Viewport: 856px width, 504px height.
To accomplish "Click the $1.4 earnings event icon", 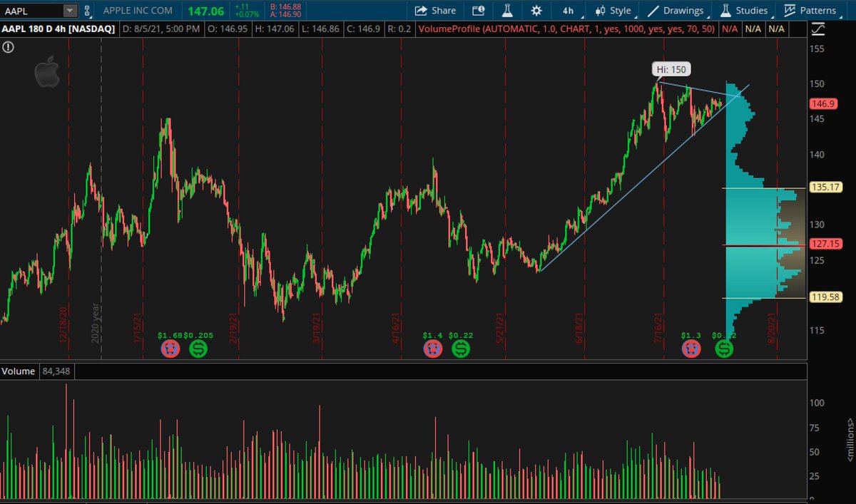I will pyautogui.click(x=432, y=349).
